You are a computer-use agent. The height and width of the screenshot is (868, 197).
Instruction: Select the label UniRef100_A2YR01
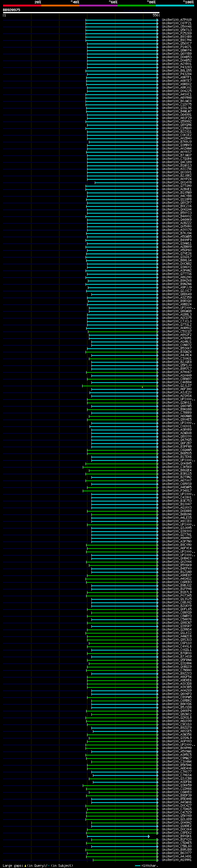point(177,64)
